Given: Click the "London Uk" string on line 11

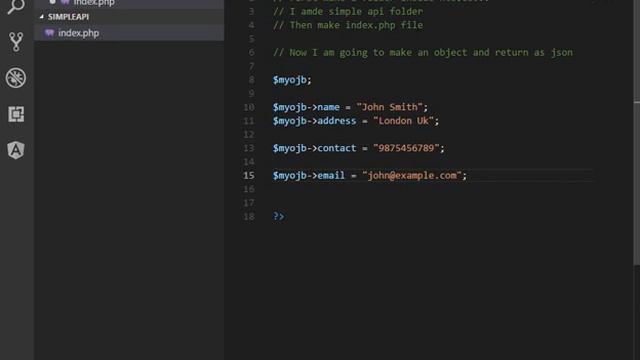Looking at the screenshot, I should [x=403, y=121].
